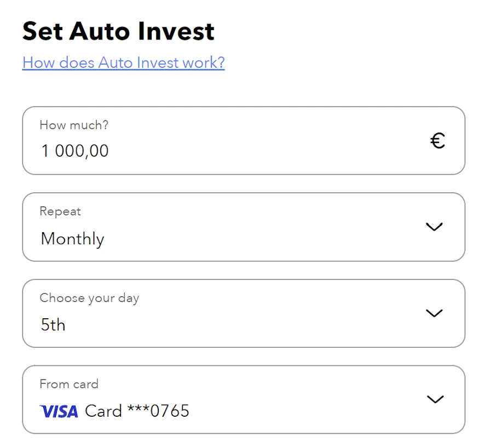This screenshot has width=479, height=448.
Task: Click the euro currency symbol icon
Action: [x=437, y=141]
